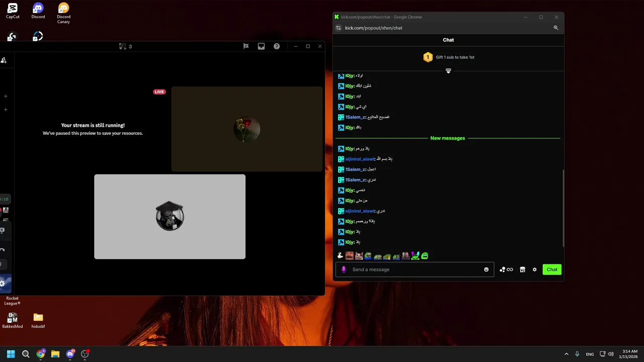This screenshot has width=644, height=362.
Task: Click the gold gift sub rank badge
Action: [x=428, y=57]
